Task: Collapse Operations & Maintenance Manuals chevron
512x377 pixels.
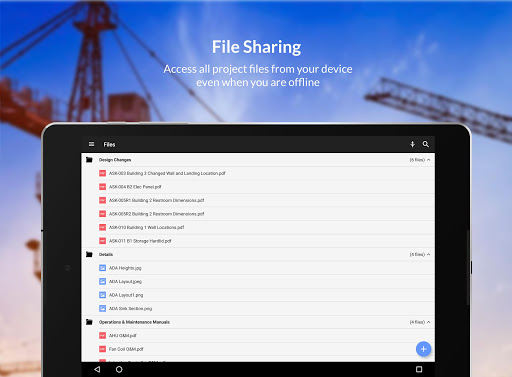Action: point(428,322)
